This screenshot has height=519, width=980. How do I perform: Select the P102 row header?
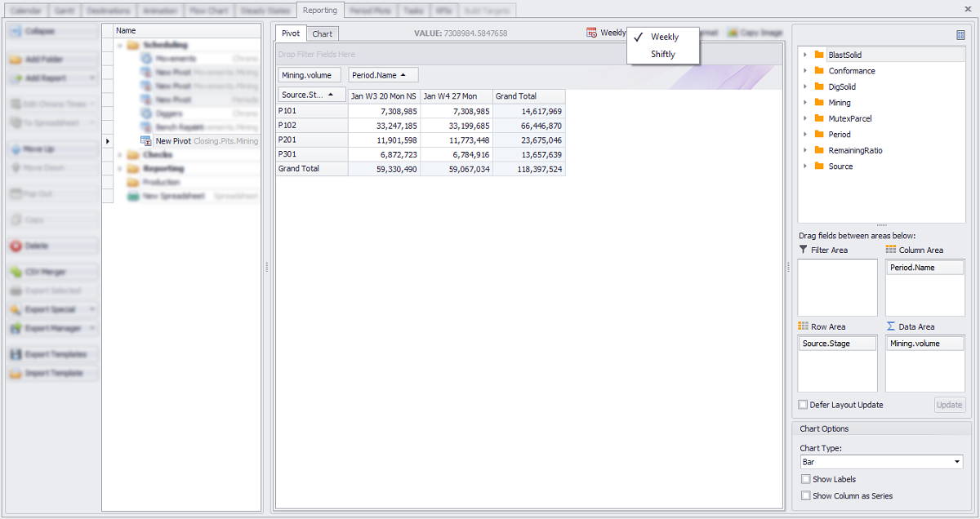[x=312, y=126]
